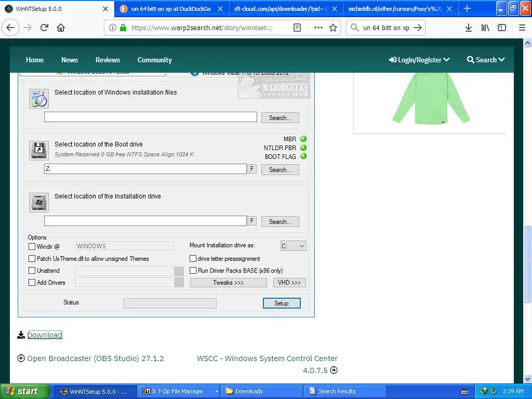Click the download tray icon beside Download link
The height and width of the screenshot is (399, 532).
(x=21, y=335)
